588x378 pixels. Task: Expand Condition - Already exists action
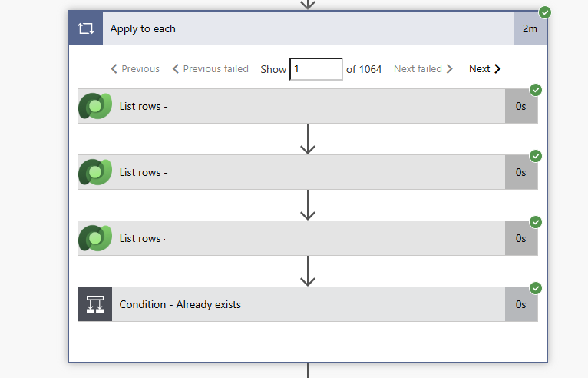tap(309, 304)
